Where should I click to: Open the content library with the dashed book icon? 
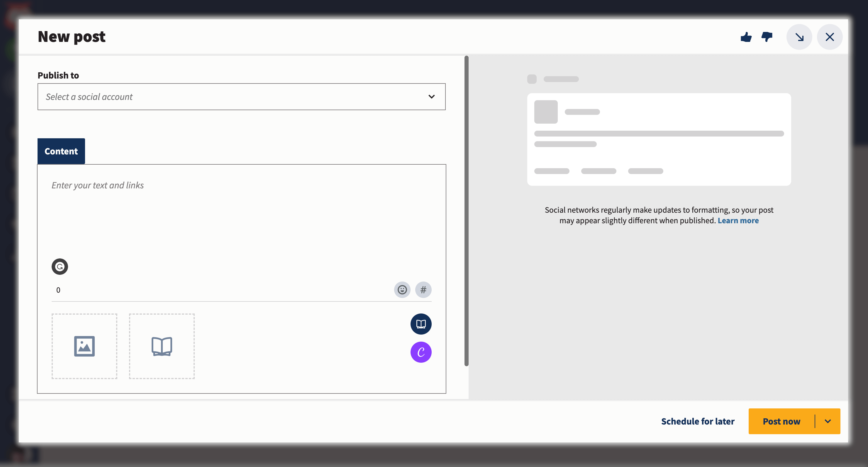(162, 346)
